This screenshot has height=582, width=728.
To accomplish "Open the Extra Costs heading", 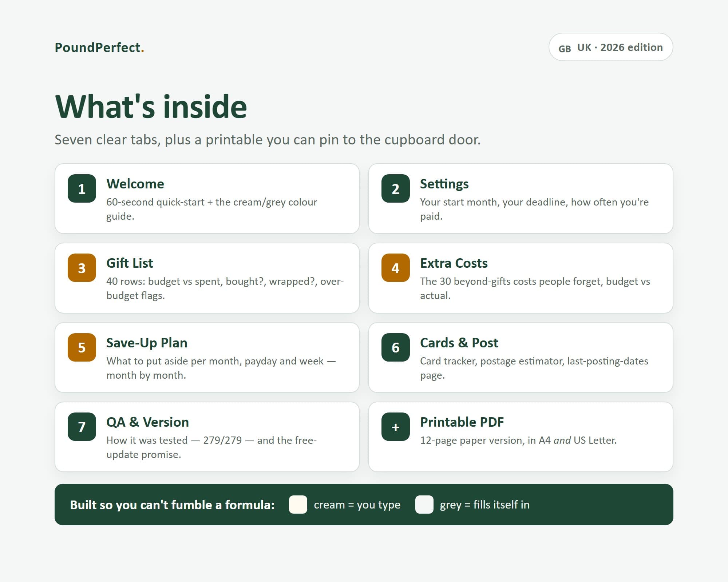I will (x=454, y=263).
